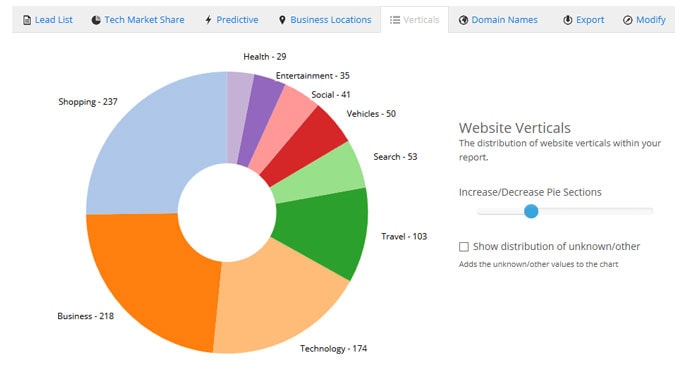
Task: Click the 'Shopping - 237' label
Action: click(x=88, y=102)
